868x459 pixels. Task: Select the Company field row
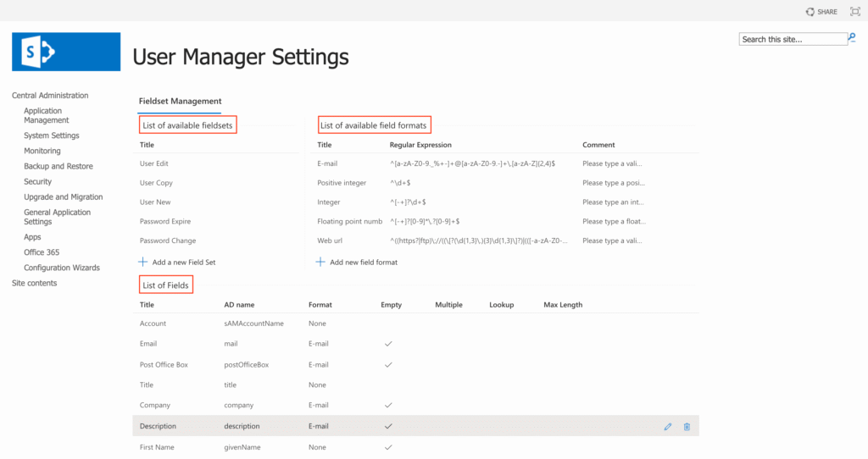point(415,406)
